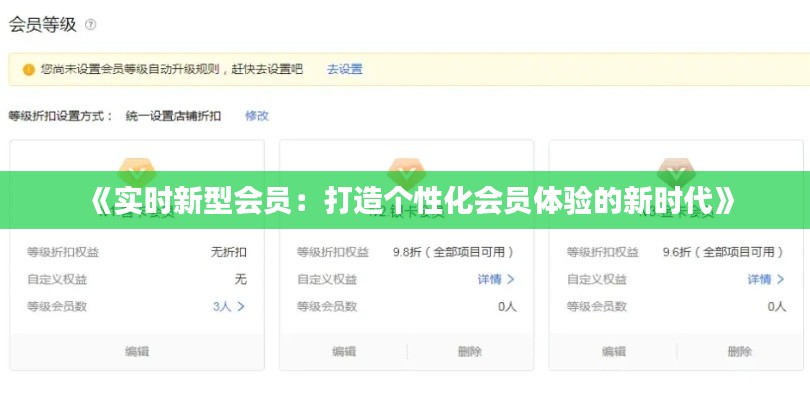The width and height of the screenshot is (810, 400).
Task: Click the third level card's badge icon
Action: coord(675,168)
